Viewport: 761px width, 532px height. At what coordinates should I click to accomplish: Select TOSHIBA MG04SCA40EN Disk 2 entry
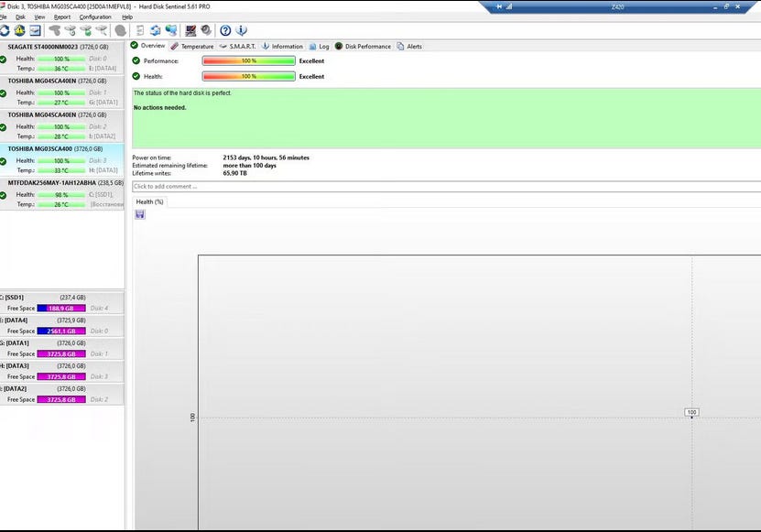pos(62,125)
